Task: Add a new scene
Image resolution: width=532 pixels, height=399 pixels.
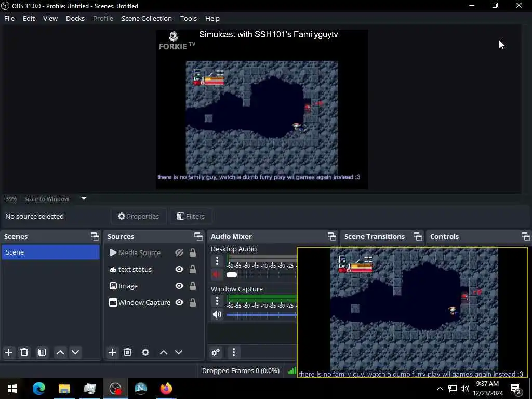Action: pyautogui.click(x=9, y=352)
